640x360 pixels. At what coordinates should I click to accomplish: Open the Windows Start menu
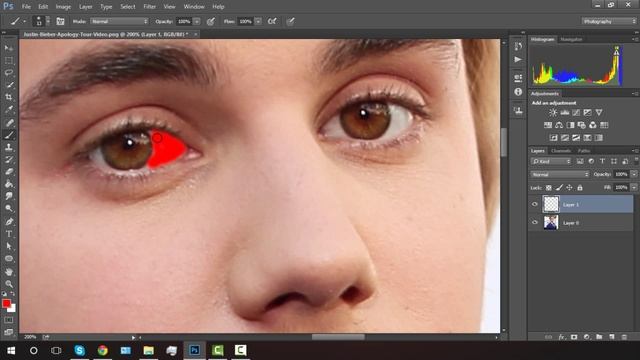click(11, 350)
